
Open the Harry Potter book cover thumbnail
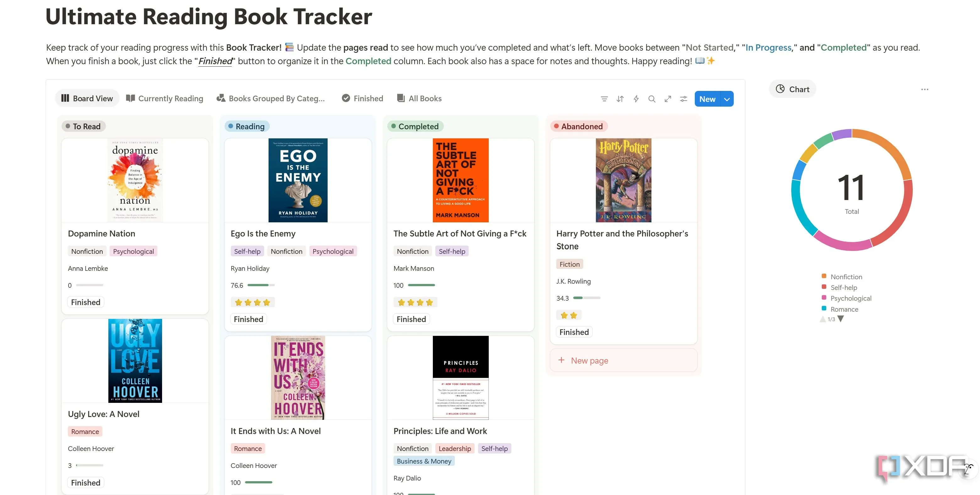click(x=623, y=180)
